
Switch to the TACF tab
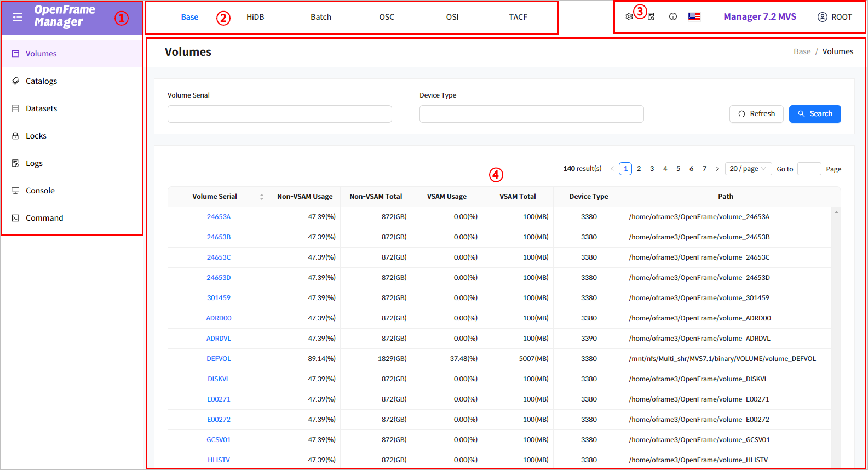click(518, 17)
